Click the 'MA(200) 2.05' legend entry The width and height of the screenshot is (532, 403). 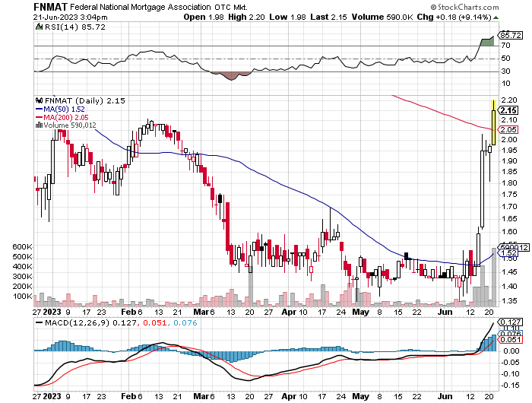tap(66, 117)
